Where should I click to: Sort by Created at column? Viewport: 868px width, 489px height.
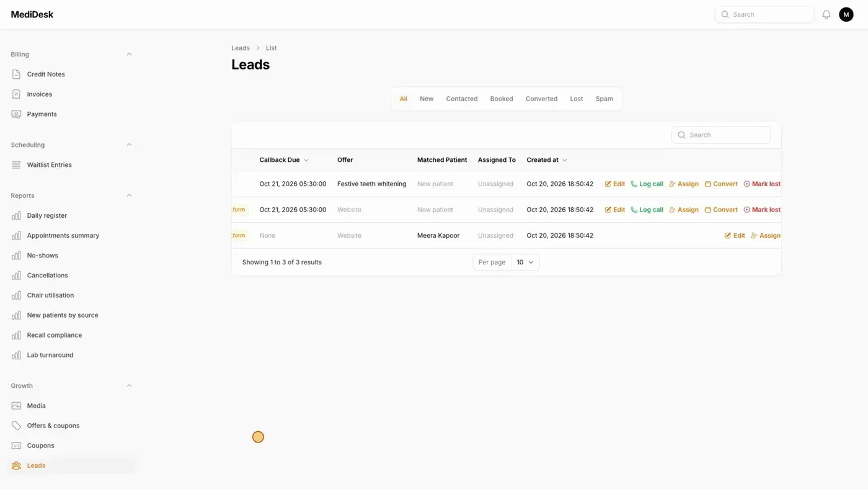(x=547, y=160)
